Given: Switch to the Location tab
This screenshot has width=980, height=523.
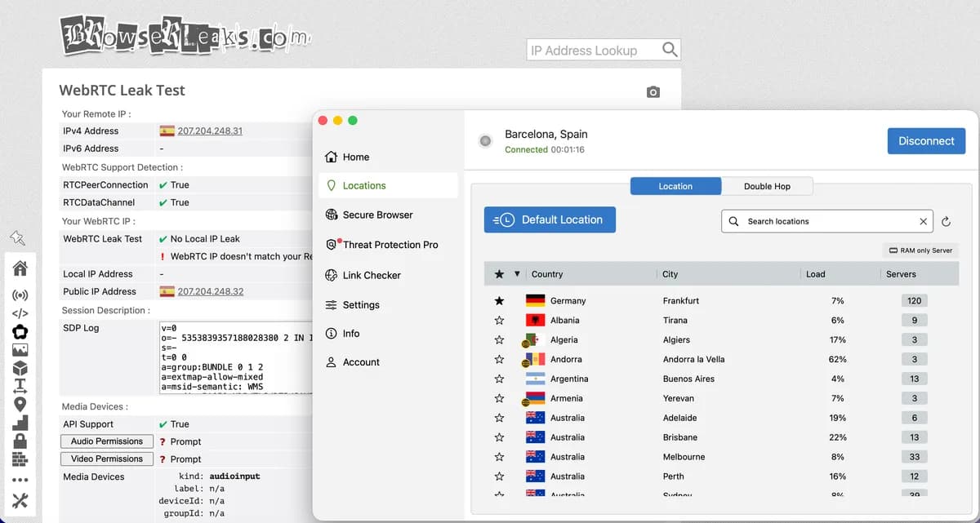Looking at the screenshot, I should (675, 186).
